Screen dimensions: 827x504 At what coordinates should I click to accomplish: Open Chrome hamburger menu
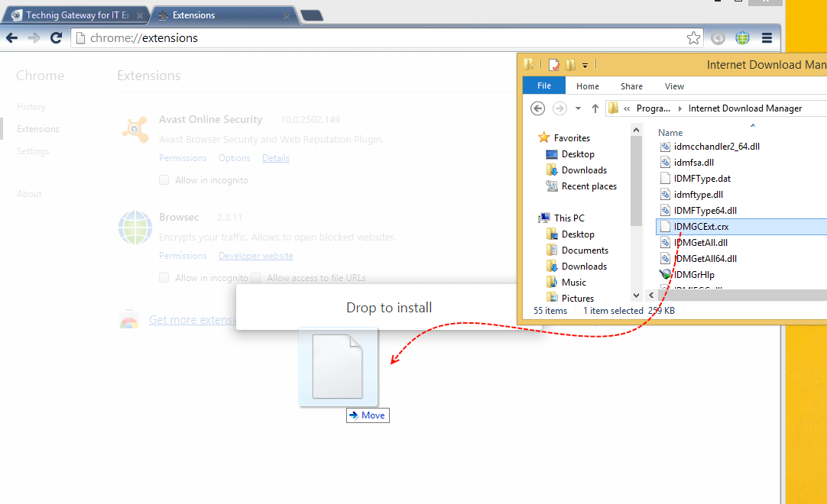click(767, 38)
